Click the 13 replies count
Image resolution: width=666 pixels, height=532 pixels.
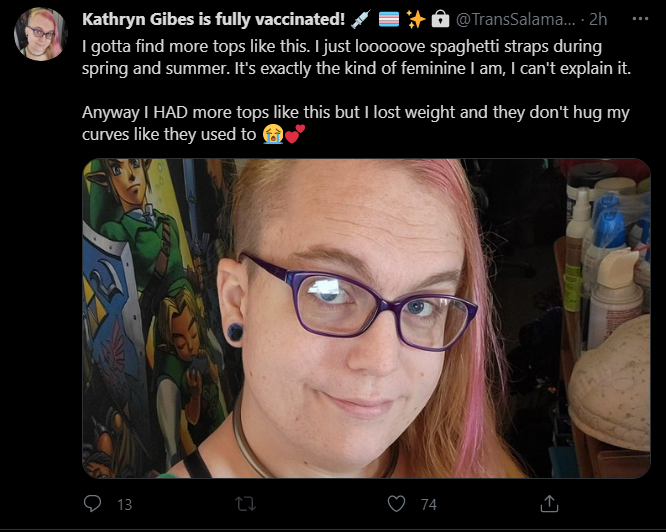coord(124,504)
